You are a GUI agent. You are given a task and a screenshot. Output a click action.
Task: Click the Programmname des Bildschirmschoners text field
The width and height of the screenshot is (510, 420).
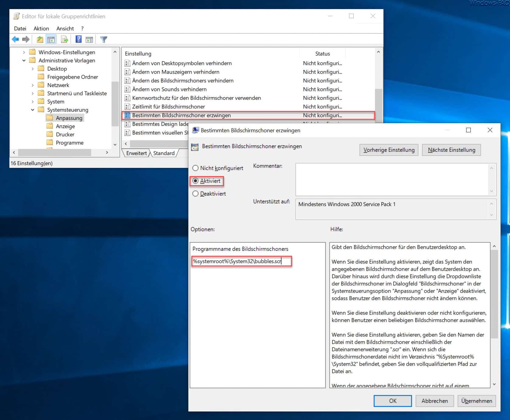coord(242,261)
